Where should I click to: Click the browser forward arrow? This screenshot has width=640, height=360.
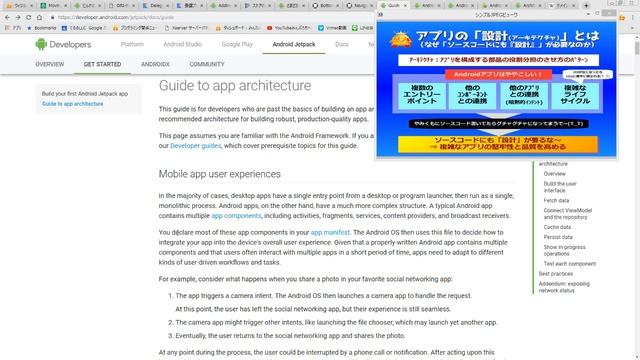click(x=18, y=18)
